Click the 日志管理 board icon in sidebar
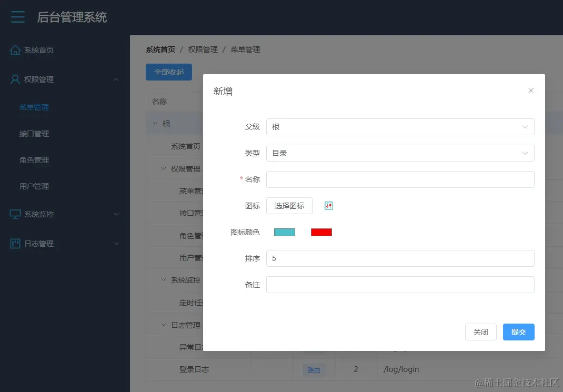This screenshot has height=392, width=563. pos(15,244)
